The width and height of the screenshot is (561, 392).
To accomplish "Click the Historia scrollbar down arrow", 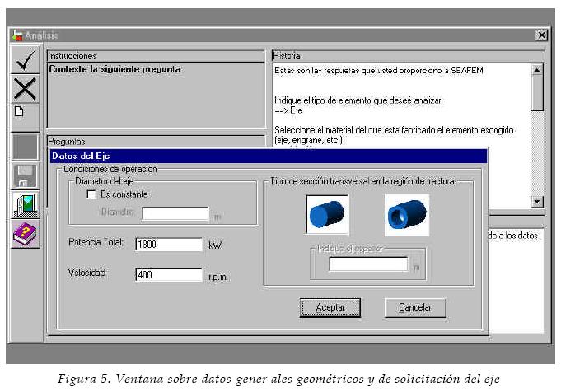I will (x=537, y=202).
